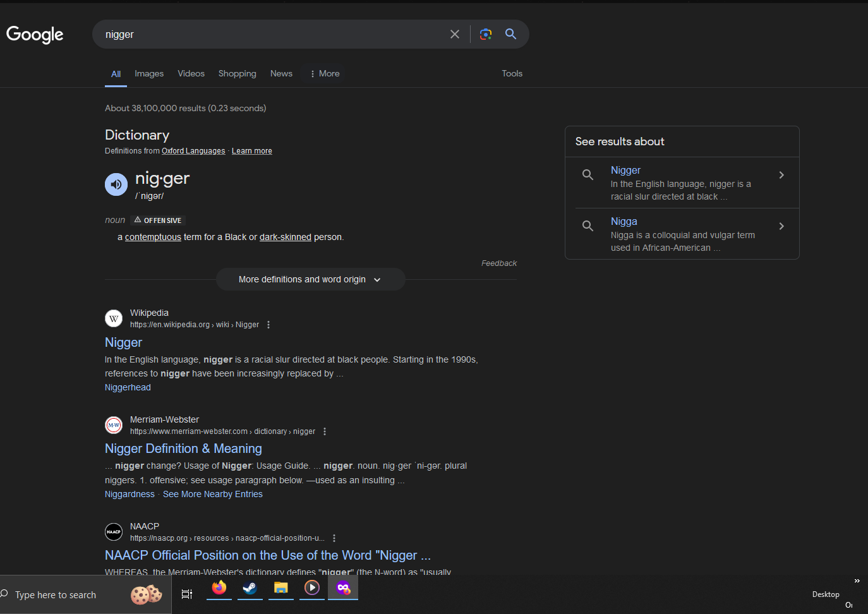Open the Oxford Languages link
Screen dimensions: 868x614
point(193,151)
